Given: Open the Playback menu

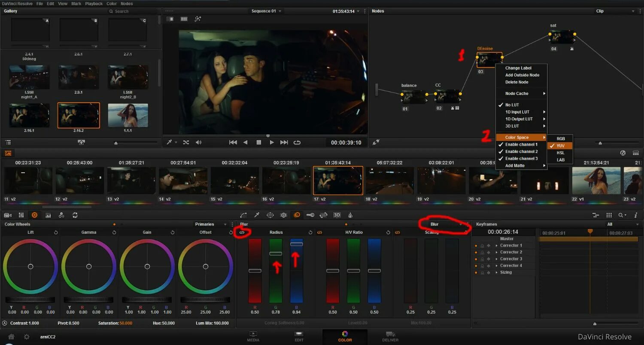Looking at the screenshot, I should coord(94,3).
